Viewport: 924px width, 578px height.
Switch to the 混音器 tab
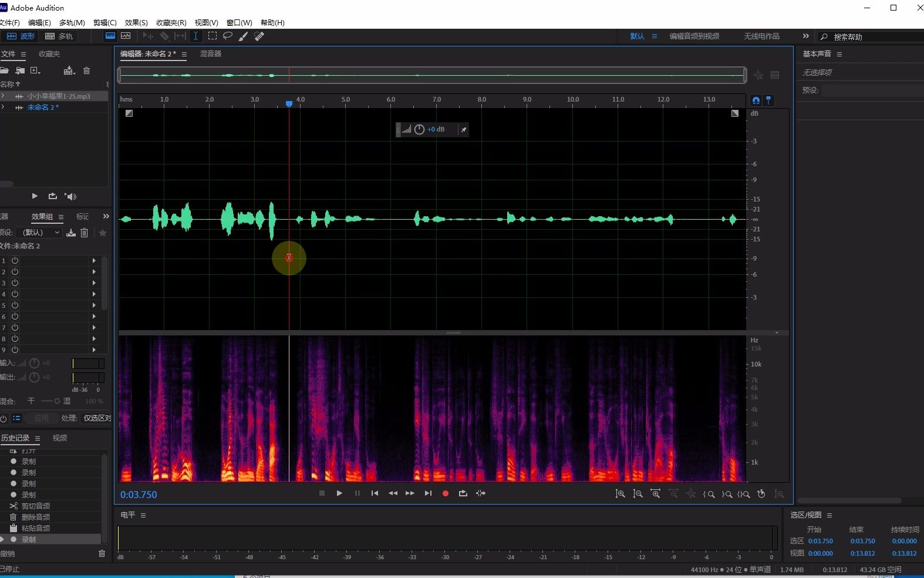(x=211, y=54)
